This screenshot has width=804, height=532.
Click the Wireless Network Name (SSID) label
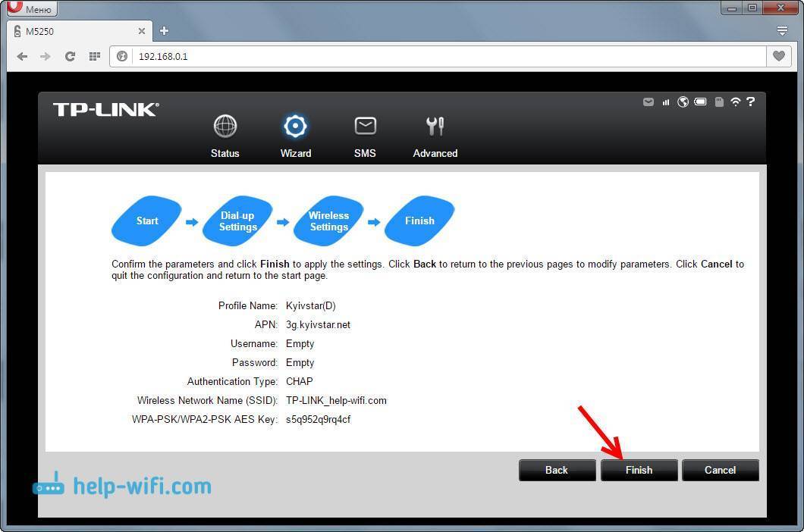[x=207, y=400]
